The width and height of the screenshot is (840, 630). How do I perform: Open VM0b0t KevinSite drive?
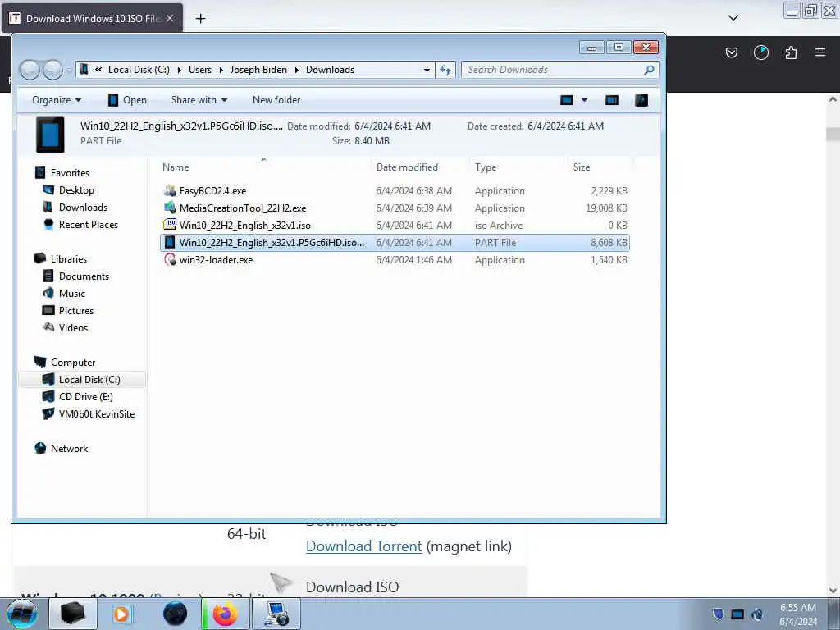pos(97,414)
